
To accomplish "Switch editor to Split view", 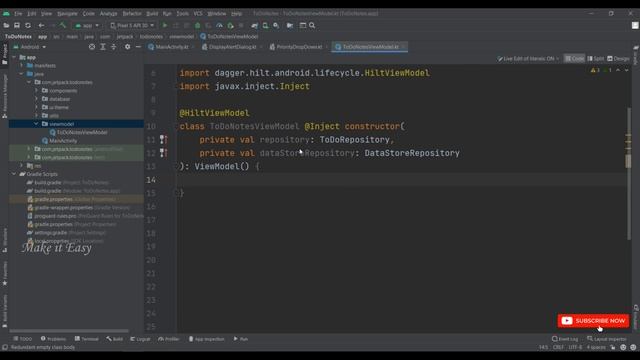I will click(x=596, y=59).
